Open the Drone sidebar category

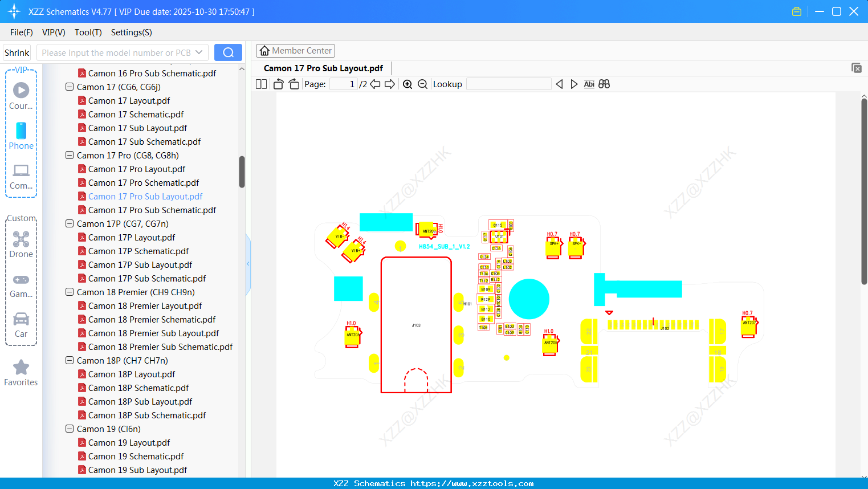point(21,244)
